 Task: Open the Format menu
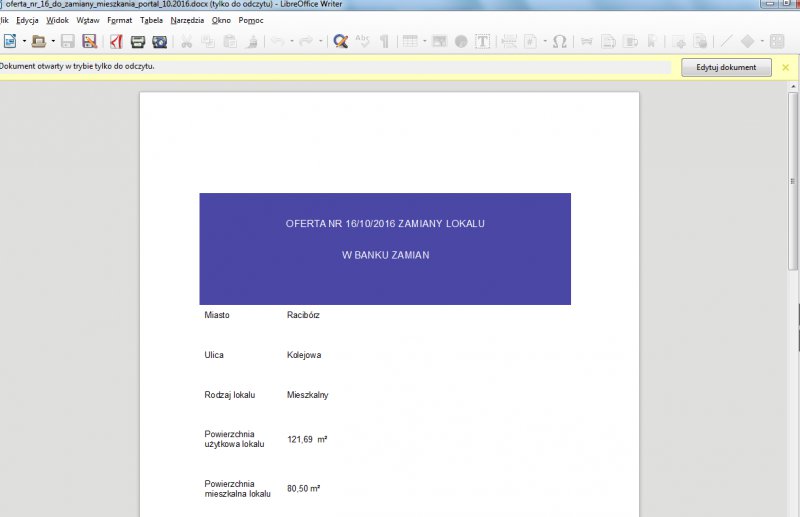[x=119, y=20]
